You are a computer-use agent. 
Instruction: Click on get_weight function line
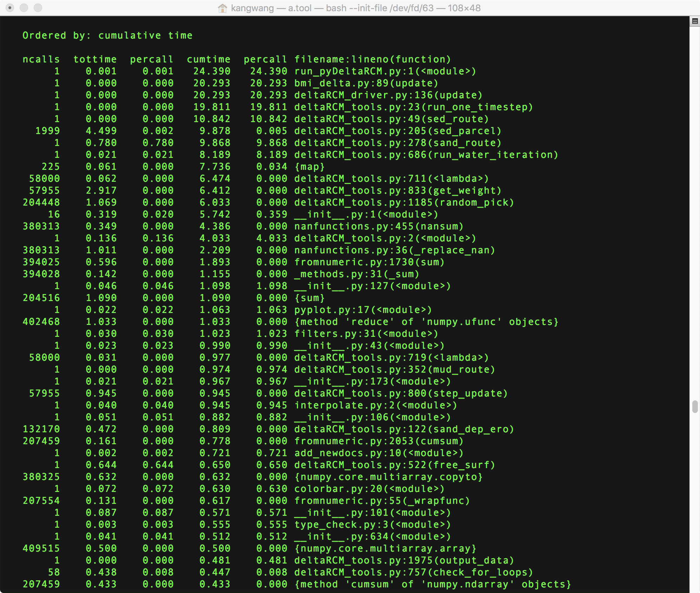(x=350, y=189)
